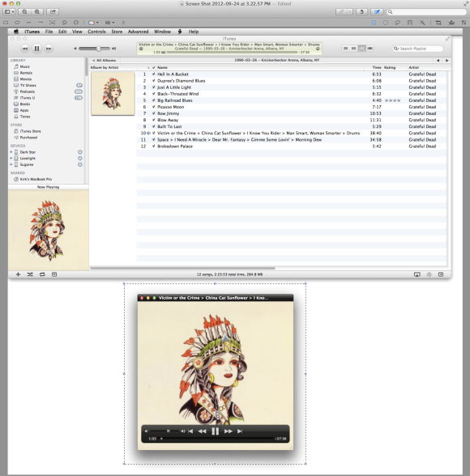Click Search Playlist field

(x=417, y=49)
